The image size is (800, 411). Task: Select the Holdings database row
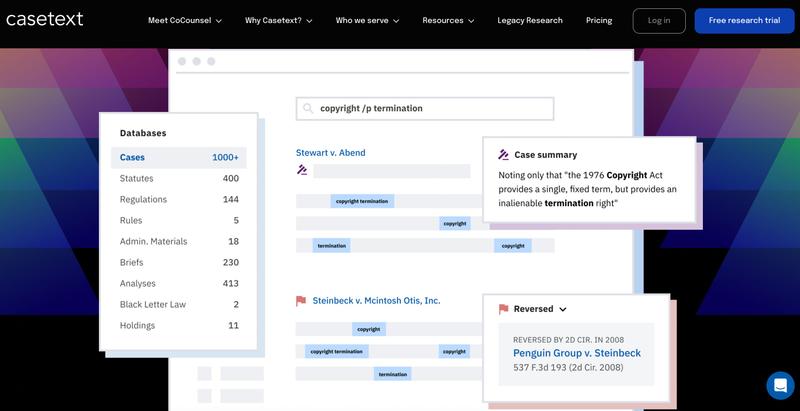(x=179, y=325)
